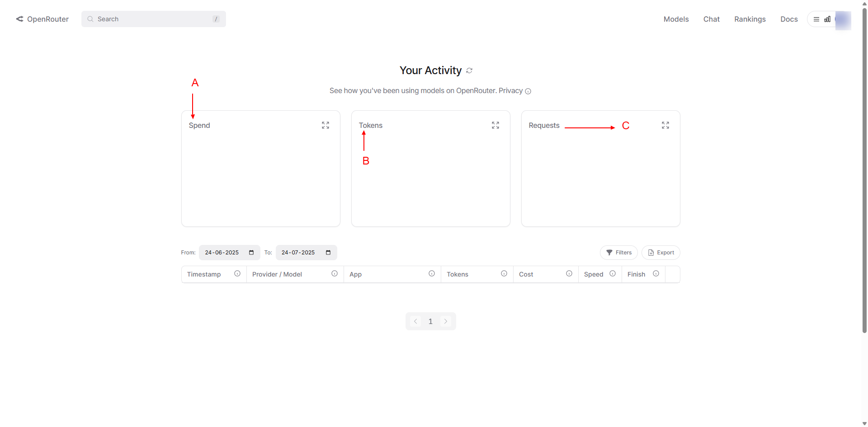
Task: Click the OpenRouter logo
Action: 42,19
